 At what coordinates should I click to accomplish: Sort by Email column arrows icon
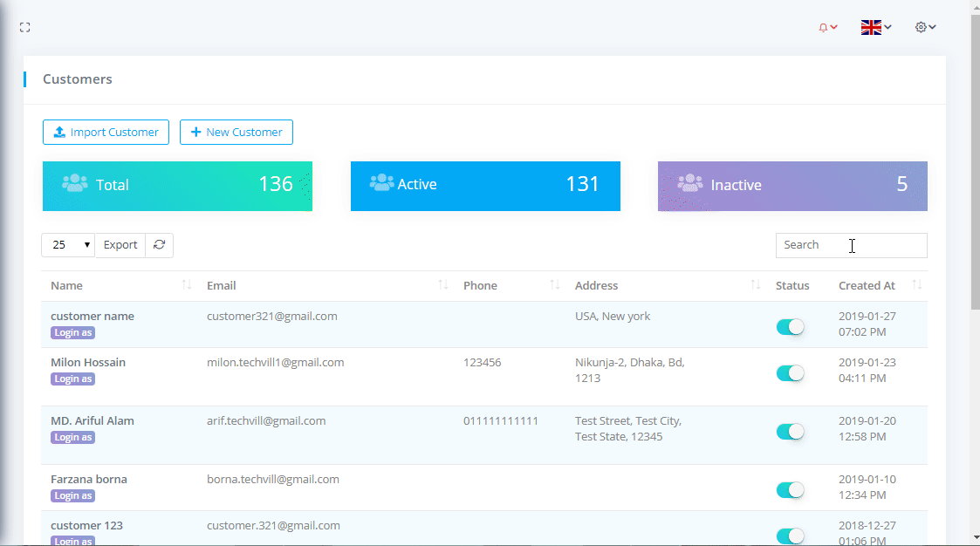442,285
